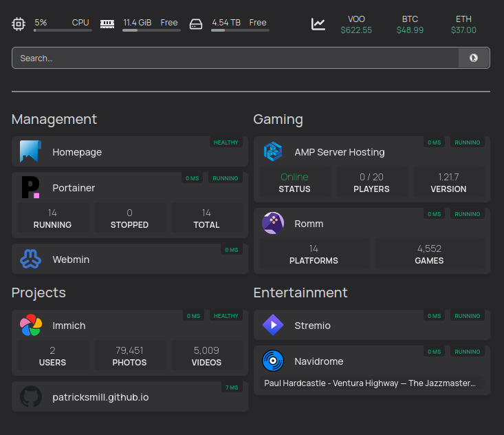Click the search provider button
Screen dimensions: 504x435
(474, 58)
